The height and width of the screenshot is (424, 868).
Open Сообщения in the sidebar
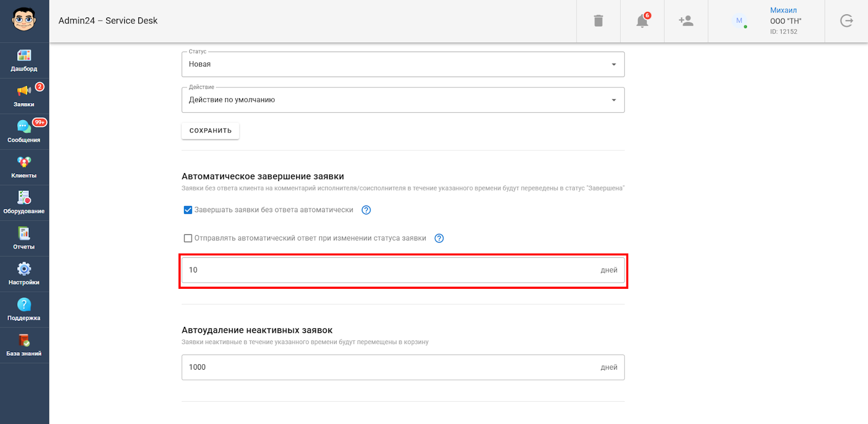click(x=24, y=131)
